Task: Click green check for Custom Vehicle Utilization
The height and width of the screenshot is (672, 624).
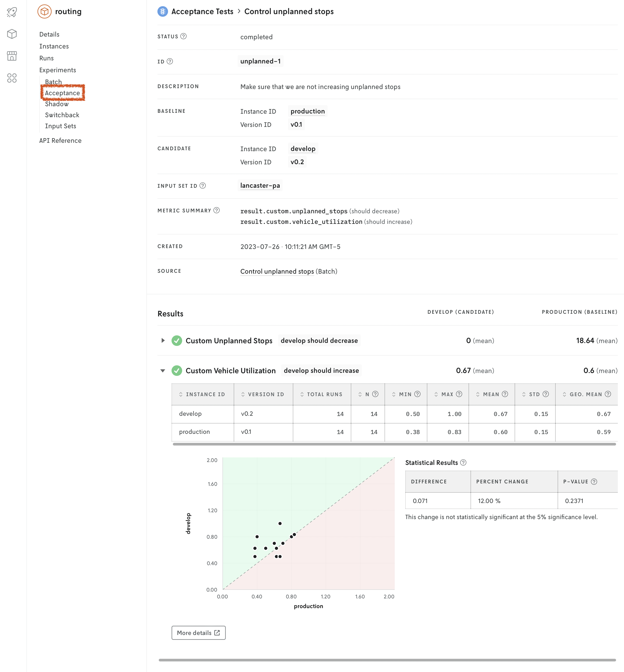Action: coord(177,371)
